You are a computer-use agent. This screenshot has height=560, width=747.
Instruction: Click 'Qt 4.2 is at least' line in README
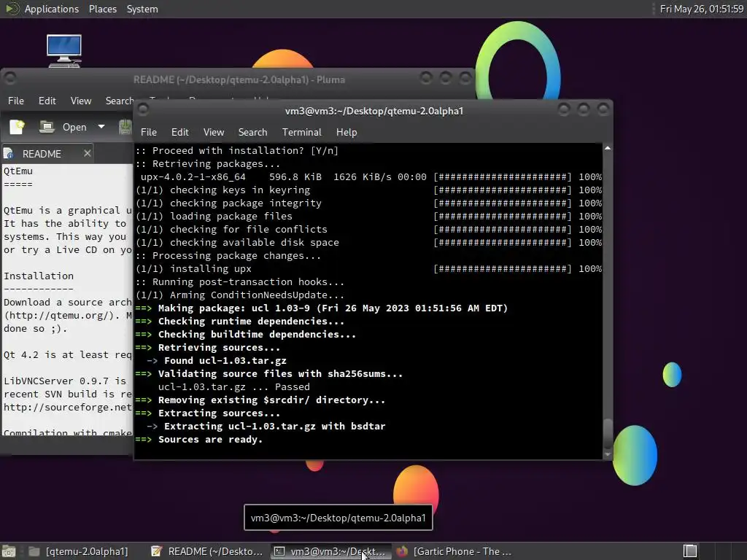click(x=68, y=355)
